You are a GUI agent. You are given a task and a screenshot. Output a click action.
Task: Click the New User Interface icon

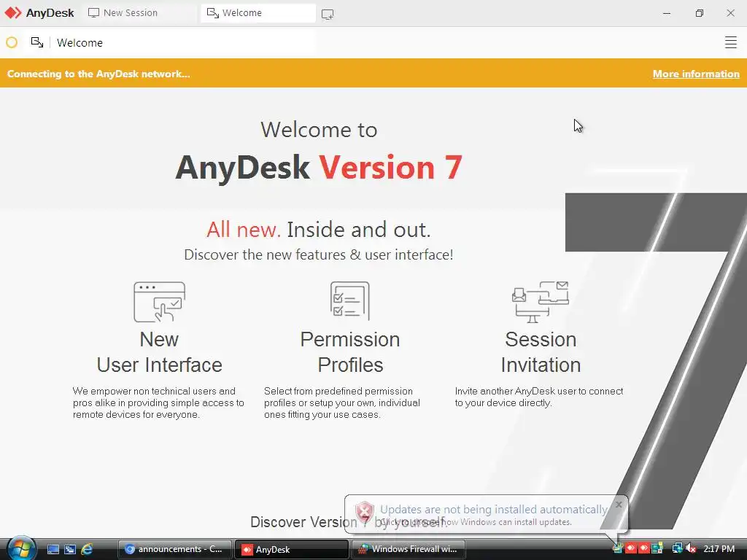pos(159,302)
